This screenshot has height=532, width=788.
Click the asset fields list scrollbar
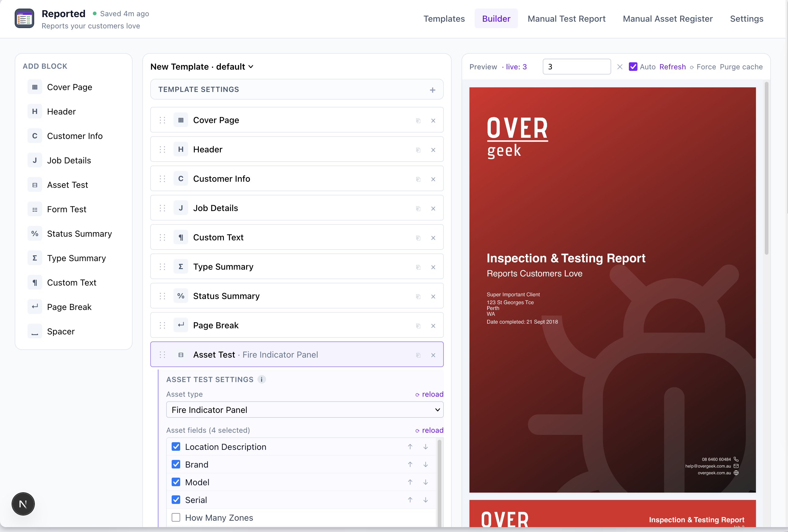tap(439, 483)
